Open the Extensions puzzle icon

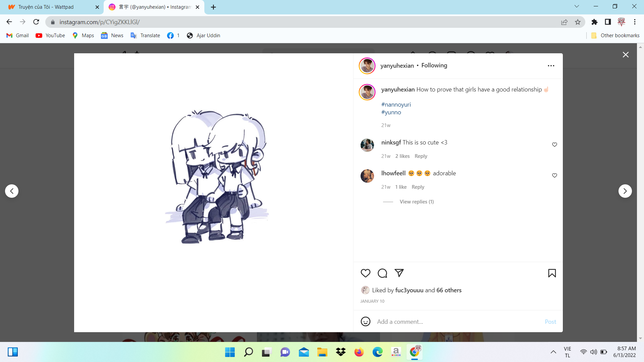pos(594,22)
